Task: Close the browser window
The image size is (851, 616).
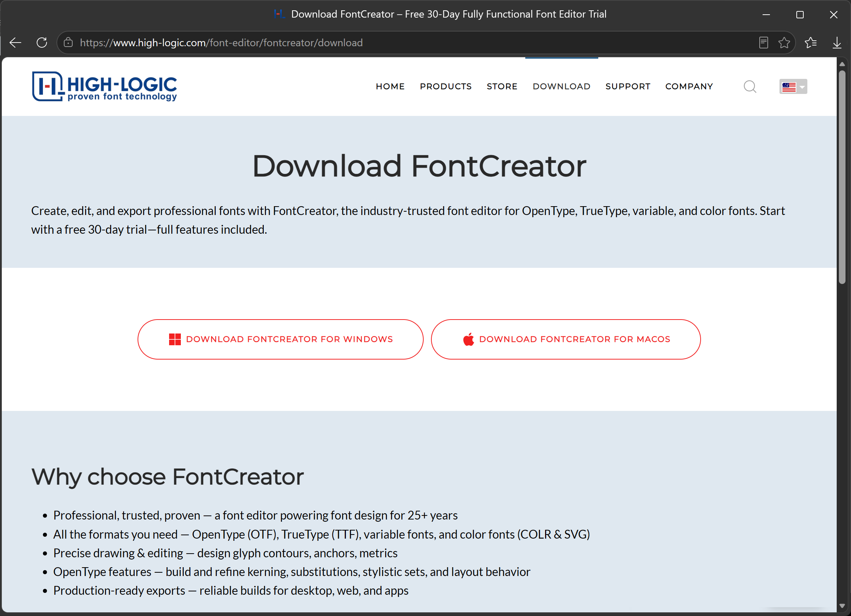Action: 833,15
